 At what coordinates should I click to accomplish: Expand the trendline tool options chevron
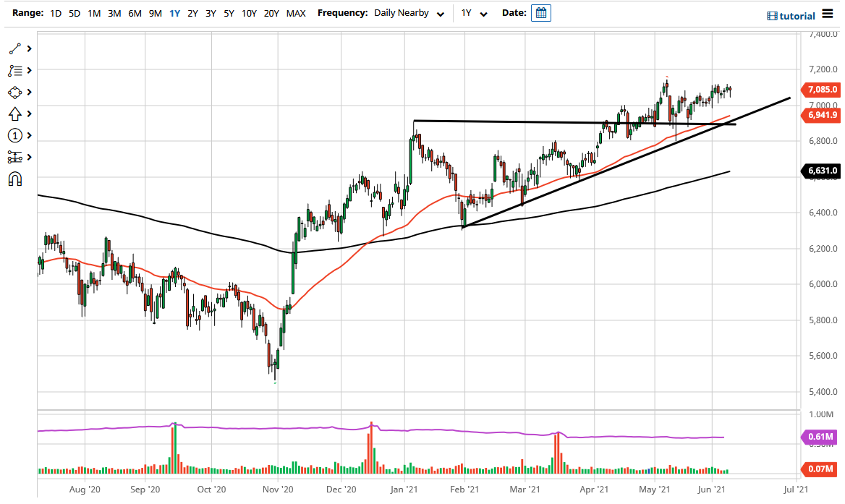pos(29,48)
